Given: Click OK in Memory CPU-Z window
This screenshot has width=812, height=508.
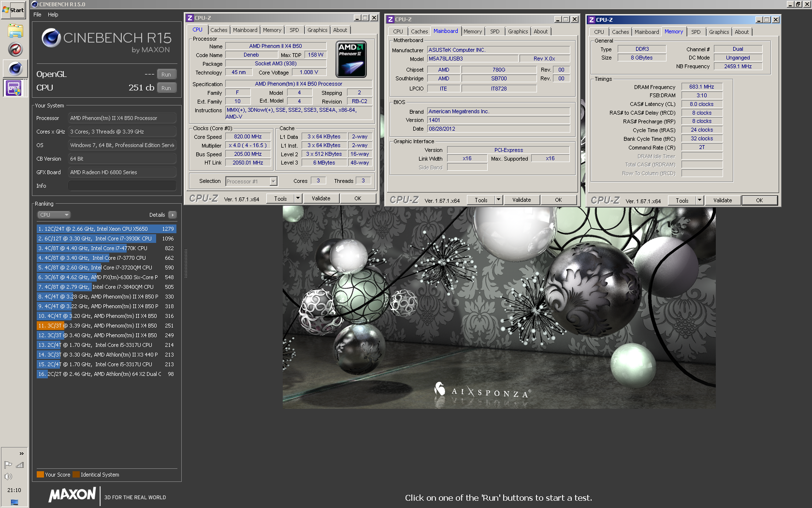Looking at the screenshot, I should [759, 200].
